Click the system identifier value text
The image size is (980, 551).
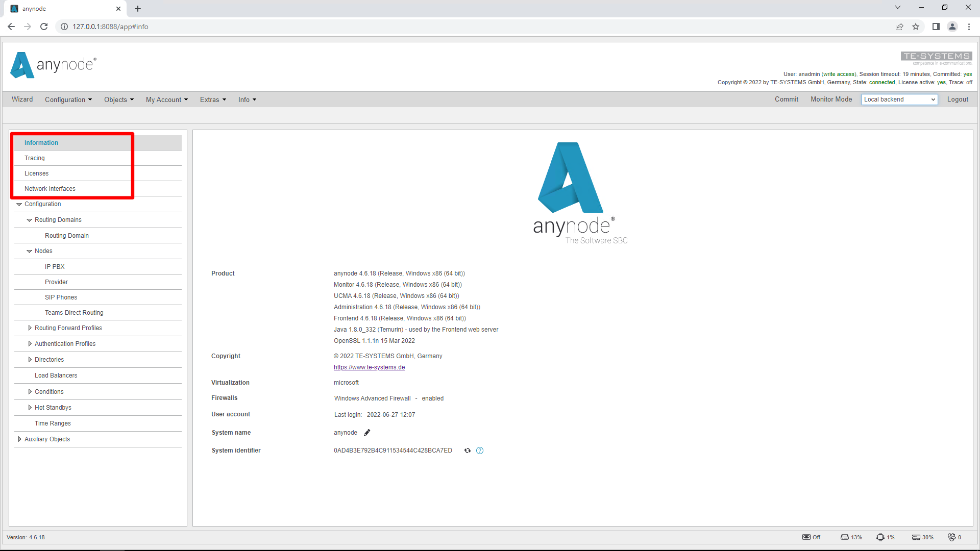click(393, 450)
